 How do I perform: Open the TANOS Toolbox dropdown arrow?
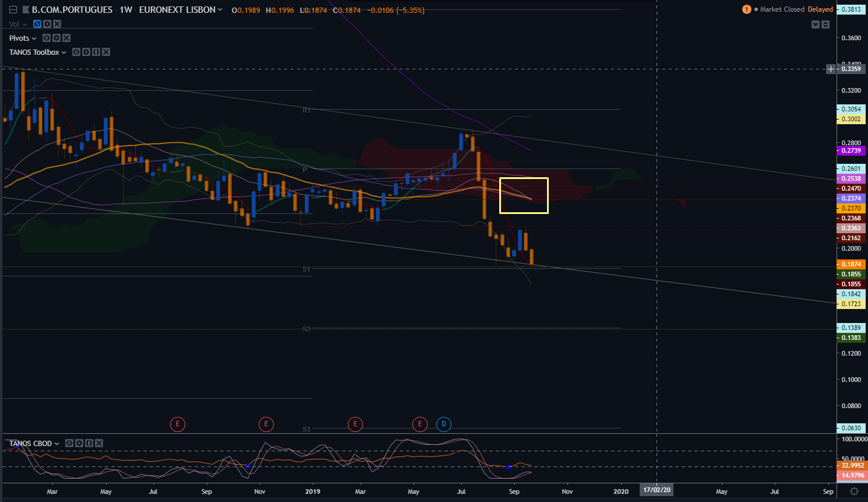pyautogui.click(x=63, y=52)
